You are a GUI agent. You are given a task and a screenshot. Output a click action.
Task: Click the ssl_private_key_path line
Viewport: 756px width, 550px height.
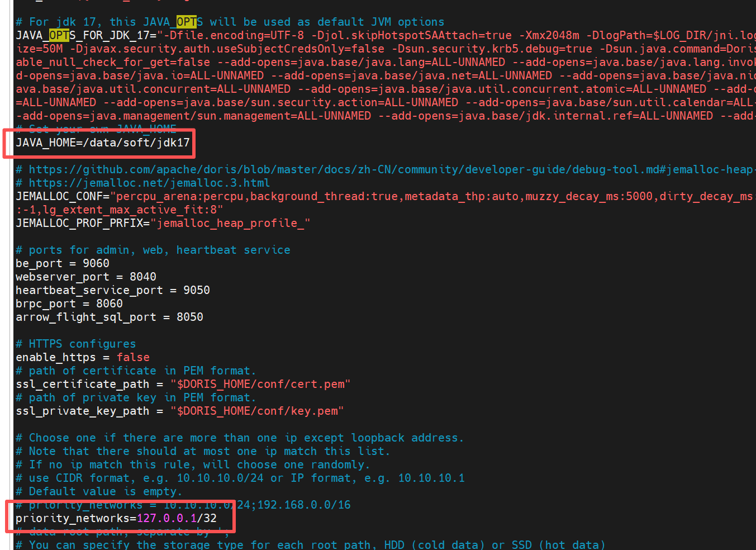pyautogui.click(x=180, y=411)
